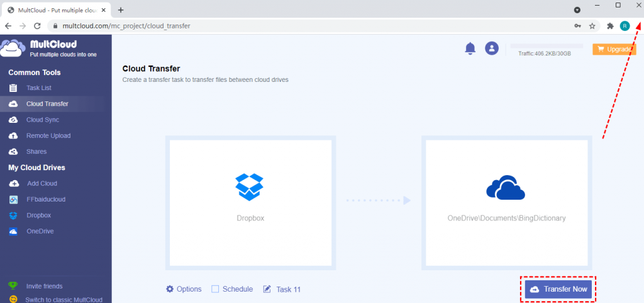Click Add Cloud link
644x303 pixels.
pyautogui.click(x=42, y=184)
